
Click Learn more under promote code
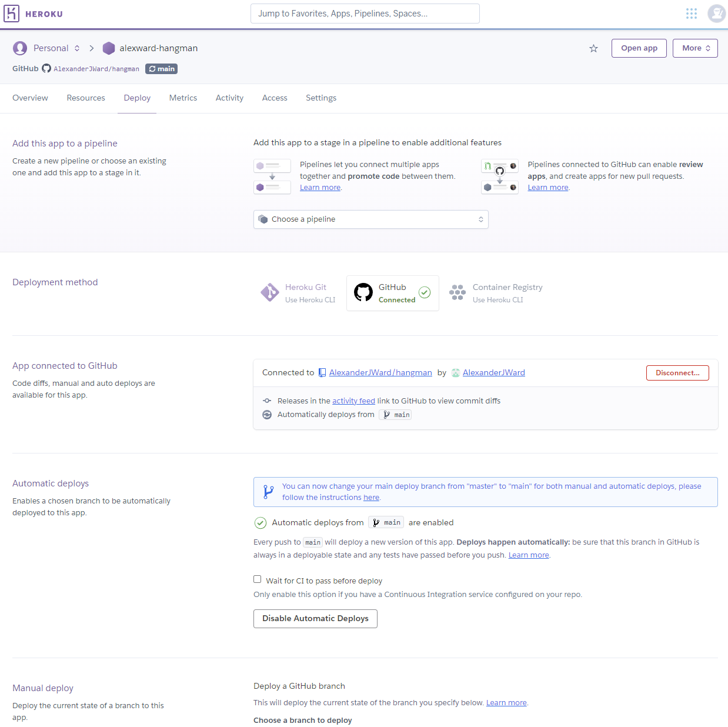[x=320, y=188]
